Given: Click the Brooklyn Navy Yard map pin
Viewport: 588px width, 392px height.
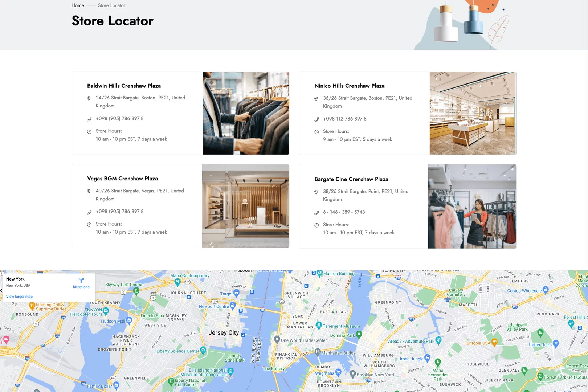Looking at the screenshot, I should [352, 373].
